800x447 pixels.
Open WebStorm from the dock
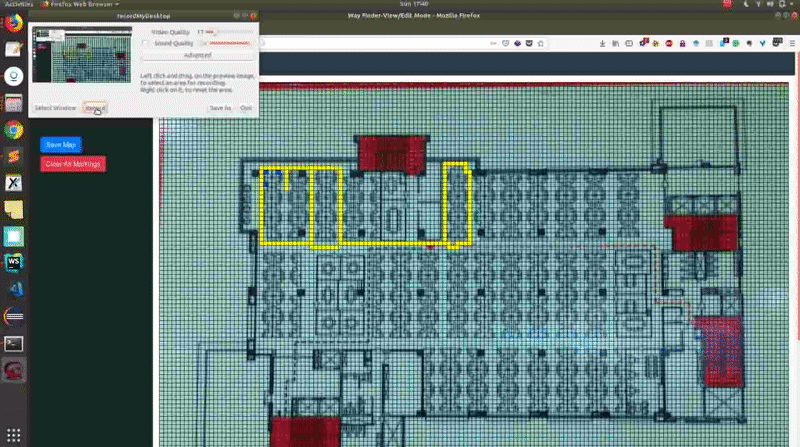click(14, 262)
